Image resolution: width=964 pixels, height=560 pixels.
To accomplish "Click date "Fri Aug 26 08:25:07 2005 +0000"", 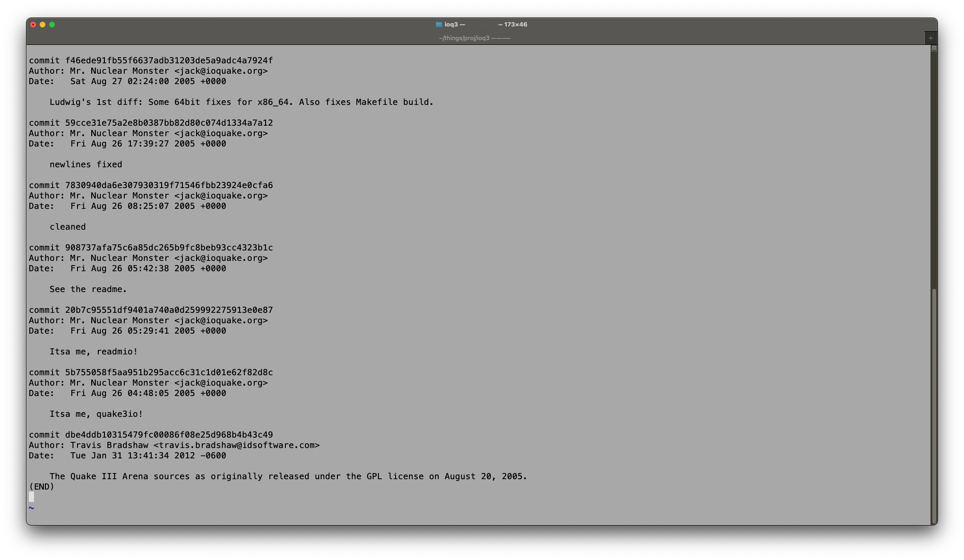I will 148,206.
